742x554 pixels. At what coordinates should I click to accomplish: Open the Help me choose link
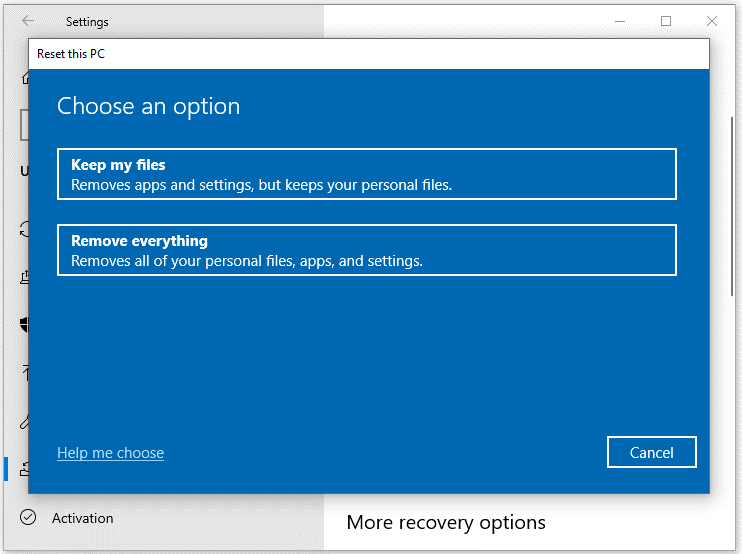point(110,453)
